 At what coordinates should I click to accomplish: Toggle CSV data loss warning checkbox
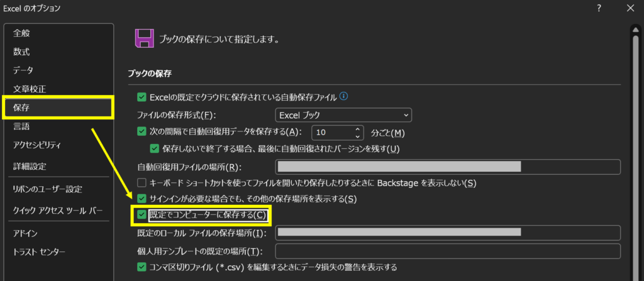pyautogui.click(x=142, y=267)
